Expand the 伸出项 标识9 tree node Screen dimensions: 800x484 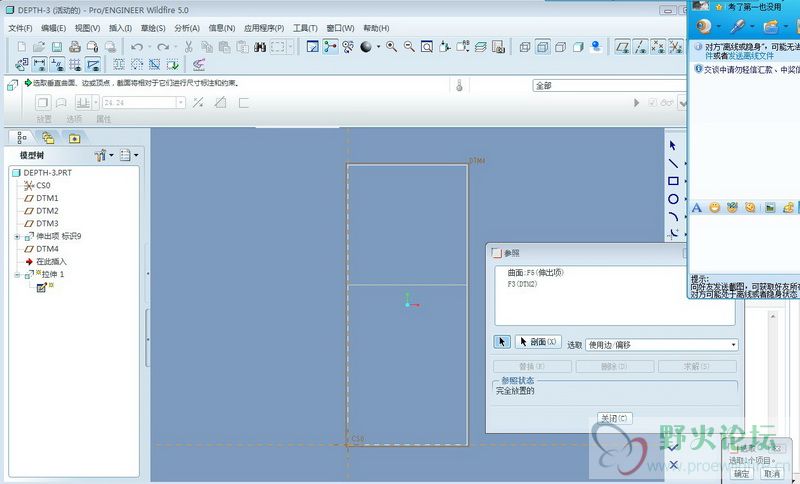17,236
